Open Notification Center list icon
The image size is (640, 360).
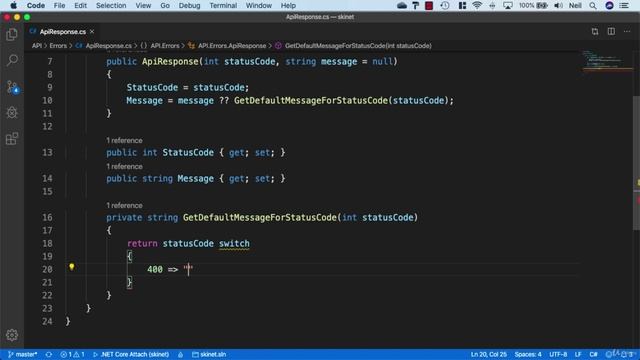[x=624, y=5]
